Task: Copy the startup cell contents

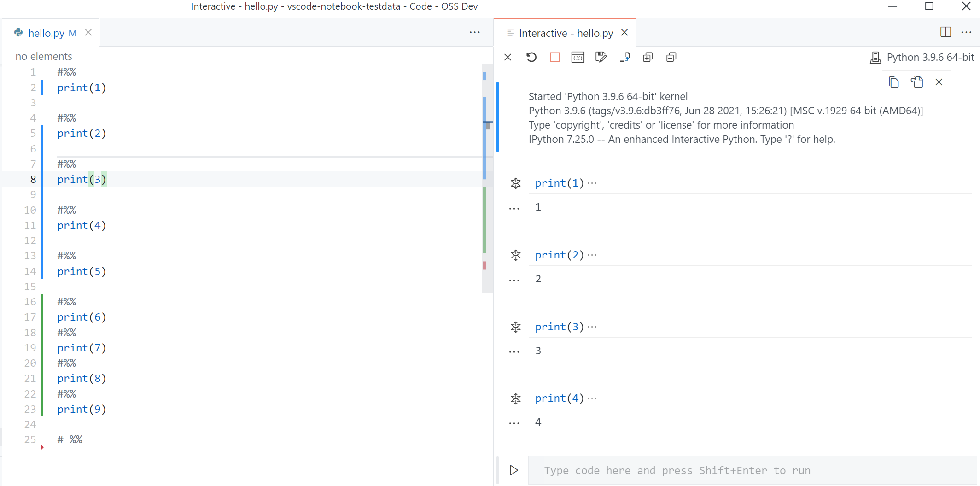Action: pyautogui.click(x=894, y=82)
